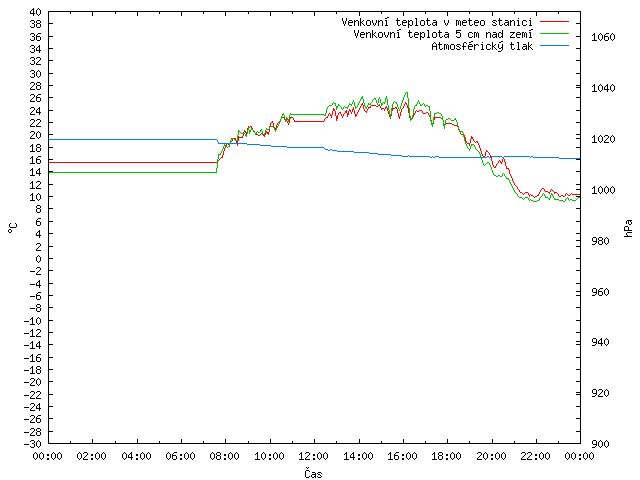Click the 14:00 time axis label
The height and width of the screenshot is (480, 640).
pos(358,456)
